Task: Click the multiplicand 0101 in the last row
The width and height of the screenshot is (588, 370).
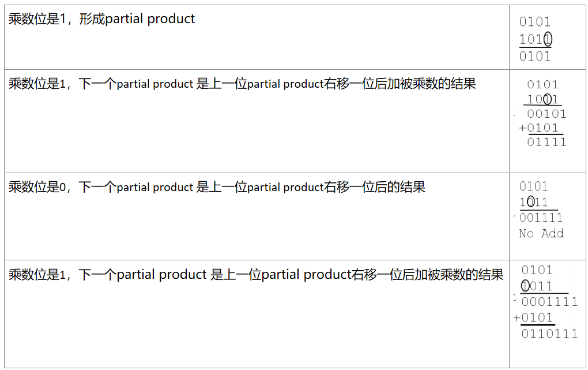Action: point(537,270)
